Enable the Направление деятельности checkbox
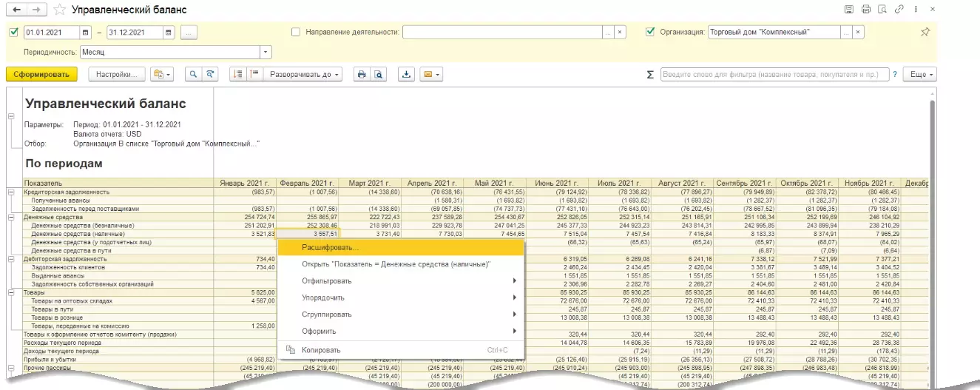Screen dimensions: 980x390 coord(296,33)
